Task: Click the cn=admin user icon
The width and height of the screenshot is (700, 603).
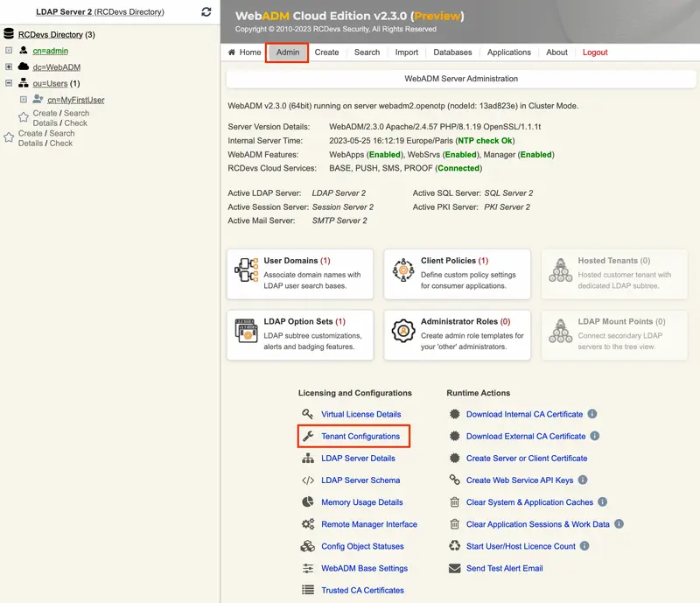Action: (24, 50)
